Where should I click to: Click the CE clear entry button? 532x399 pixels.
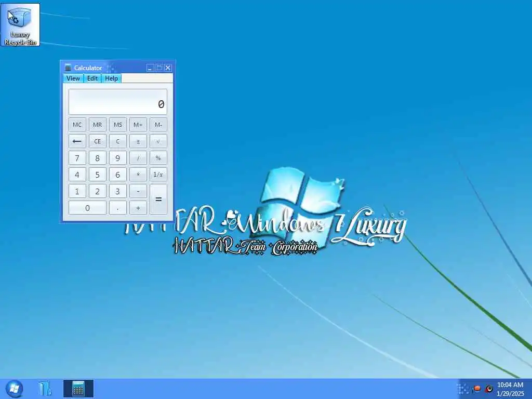(x=97, y=141)
